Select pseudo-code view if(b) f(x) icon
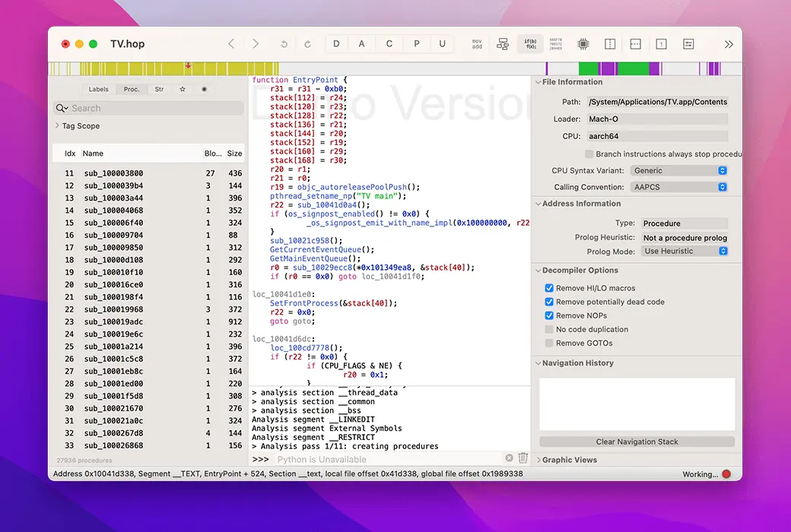 click(530, 44)
